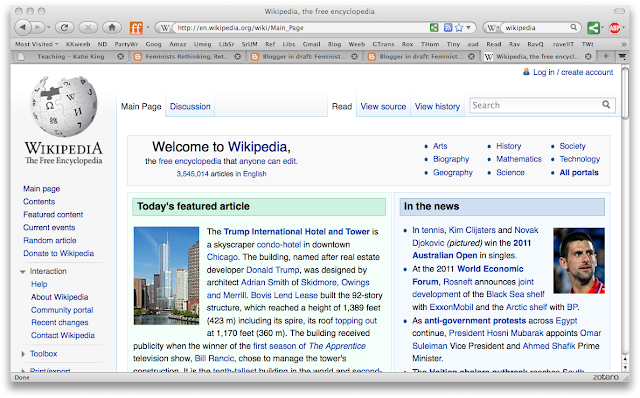Reload the page with the refresh button
The width and height of the screenshot is (640, 398).
pyautogui.click(x=64, y=28)
